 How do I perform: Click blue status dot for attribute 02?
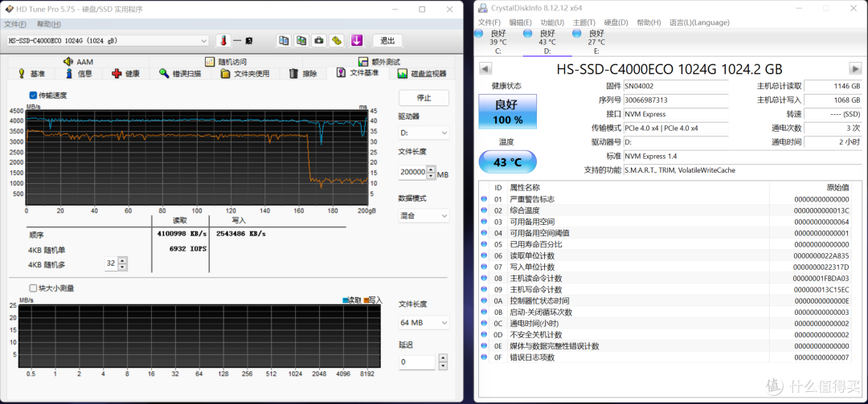[484, 210]
